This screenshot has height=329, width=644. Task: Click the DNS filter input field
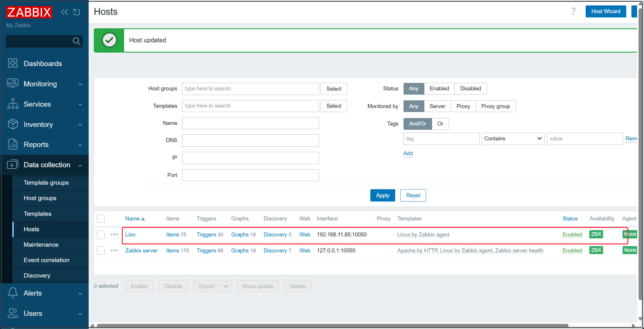250,140
